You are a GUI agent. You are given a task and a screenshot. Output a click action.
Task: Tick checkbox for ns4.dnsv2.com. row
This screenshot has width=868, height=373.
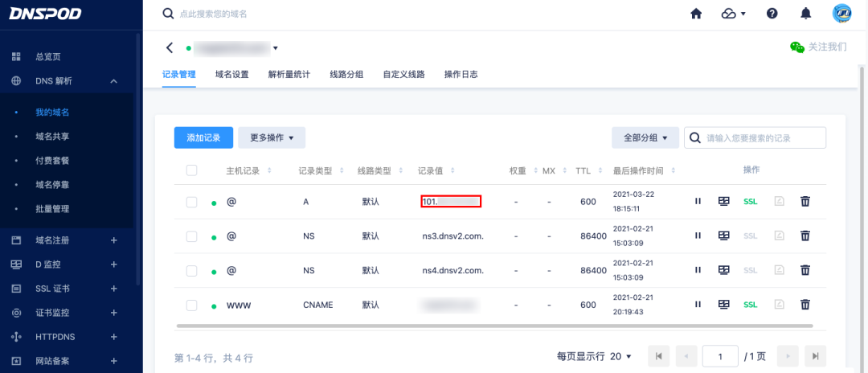(x=191, y=271)
